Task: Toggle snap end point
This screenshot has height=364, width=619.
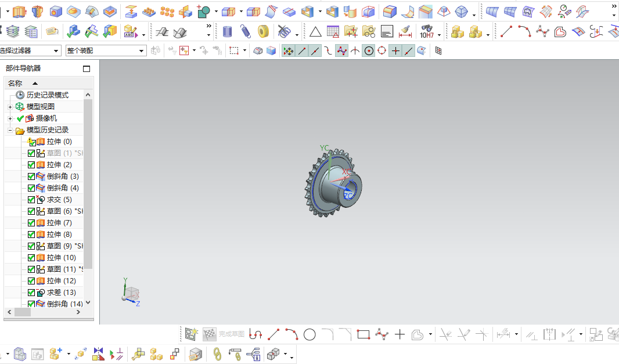Action: (302, 51)
